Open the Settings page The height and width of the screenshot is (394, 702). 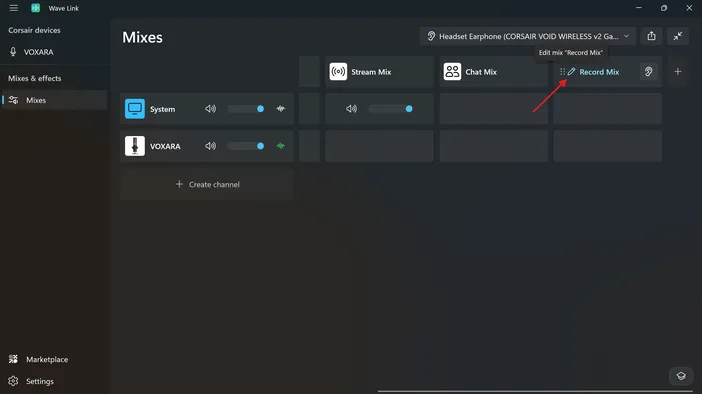tap(55, 381)
